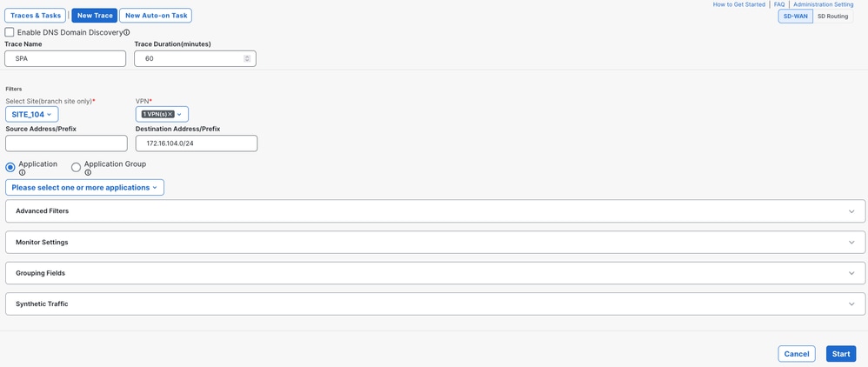Screen dimensions: 868x367
Task: Expand the Grouping Fields section
Action: 435,273
